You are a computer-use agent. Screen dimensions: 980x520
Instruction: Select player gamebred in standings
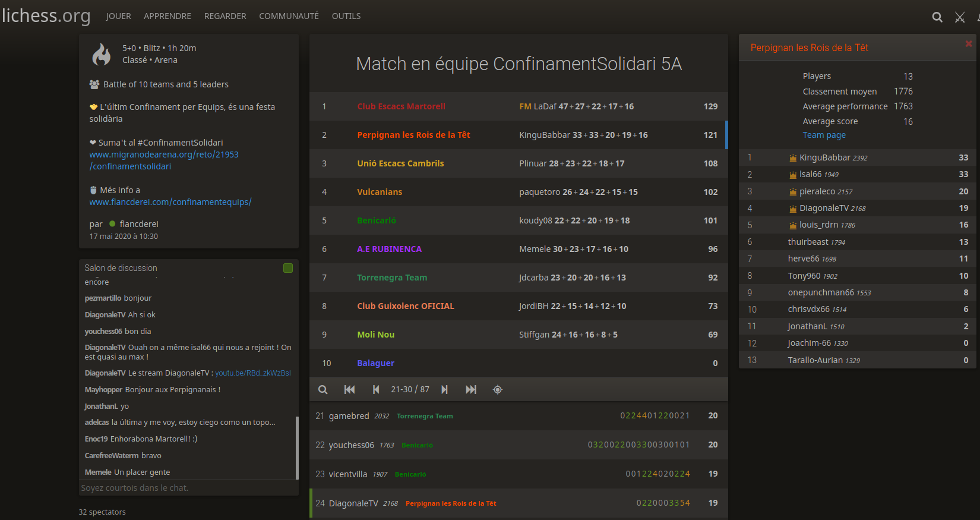point(349,416)
